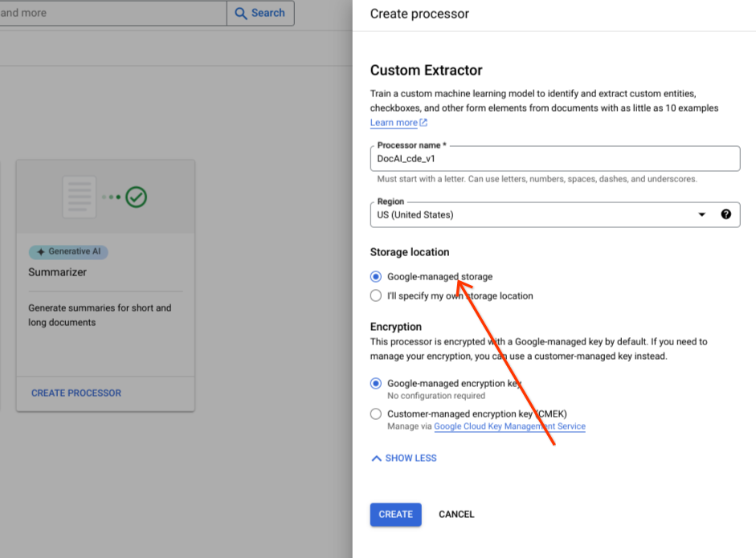Select Customer-managed encryption key (CMEK) option
Image resolution: width=756 pixels, height=558 pixels.
coord(376,414)
